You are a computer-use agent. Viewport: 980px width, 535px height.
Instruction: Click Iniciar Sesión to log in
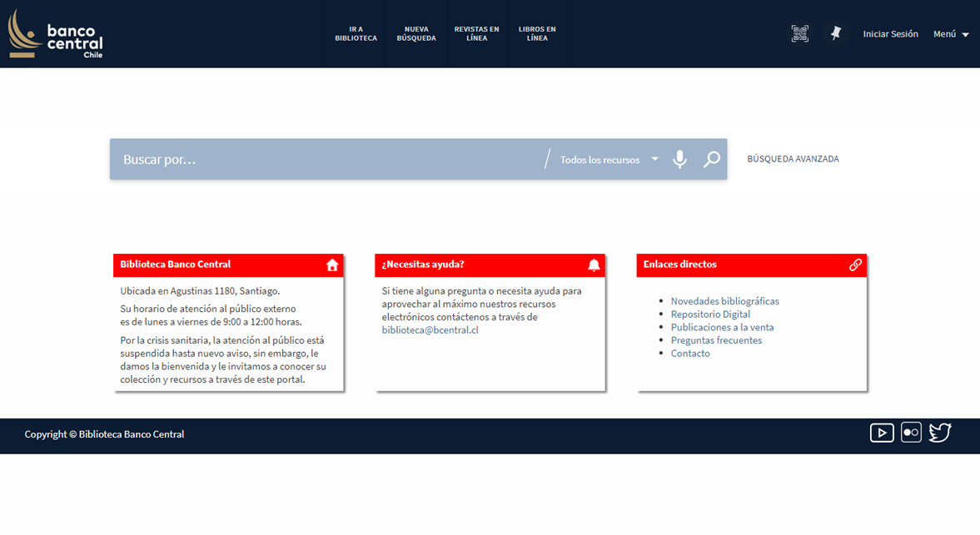click(890, 34)
